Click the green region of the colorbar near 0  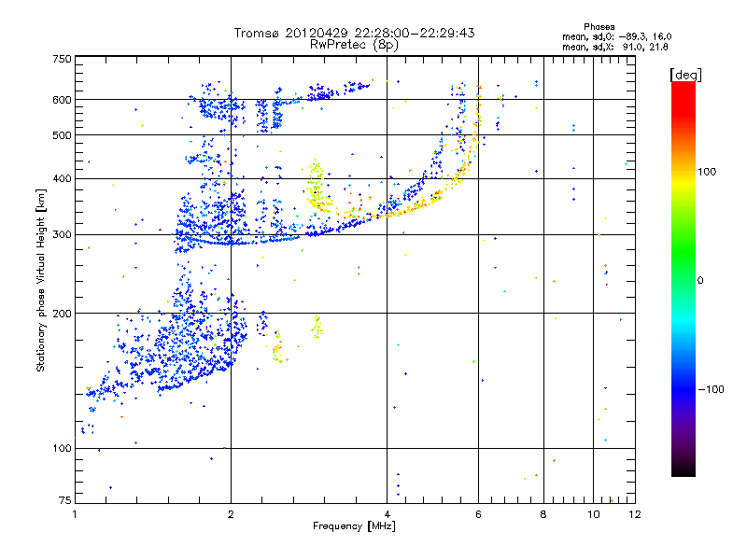coord(684,269)
